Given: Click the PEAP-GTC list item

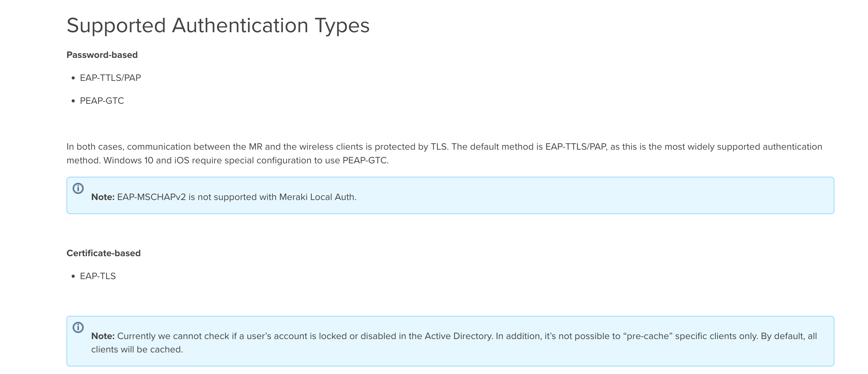Looking at the screenshot, I should (102, 101).
